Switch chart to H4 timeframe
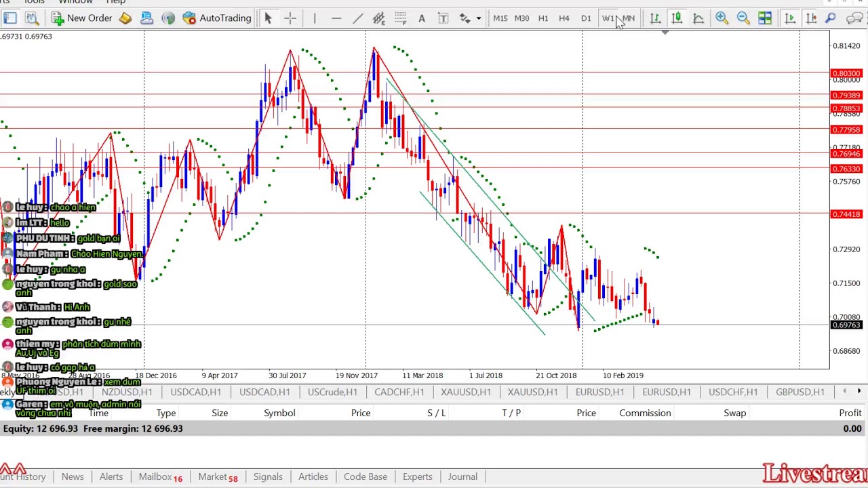This screenshot has height=488, width=868. coord(564,18)
